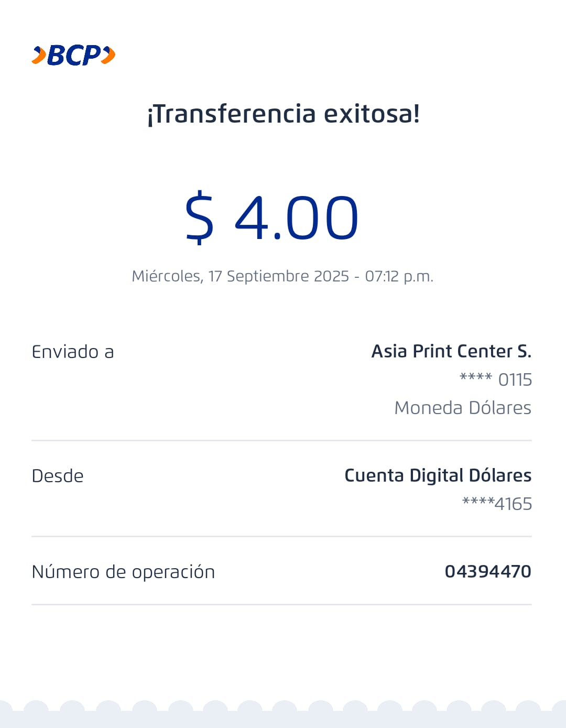Viewport: 566px width, 728px height.
Task: Click the operation number 04394470
Action: click(488, 571)
